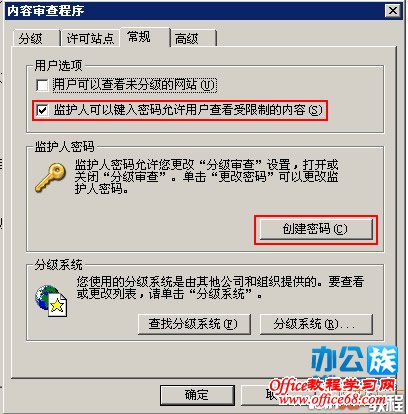The image size is (408, 414).
Task: Click the 监护人密码 description paragraph
Action: click(206, 177)
